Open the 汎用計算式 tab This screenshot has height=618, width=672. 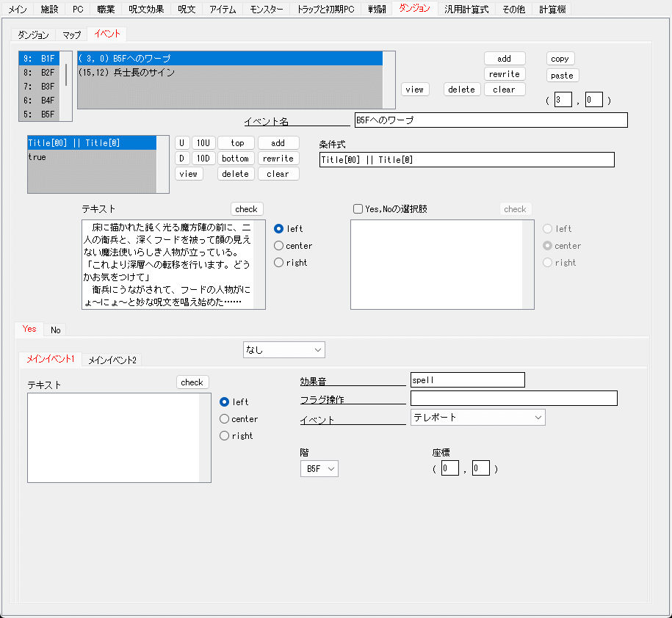pyautogui.click(x=466, y=9)
